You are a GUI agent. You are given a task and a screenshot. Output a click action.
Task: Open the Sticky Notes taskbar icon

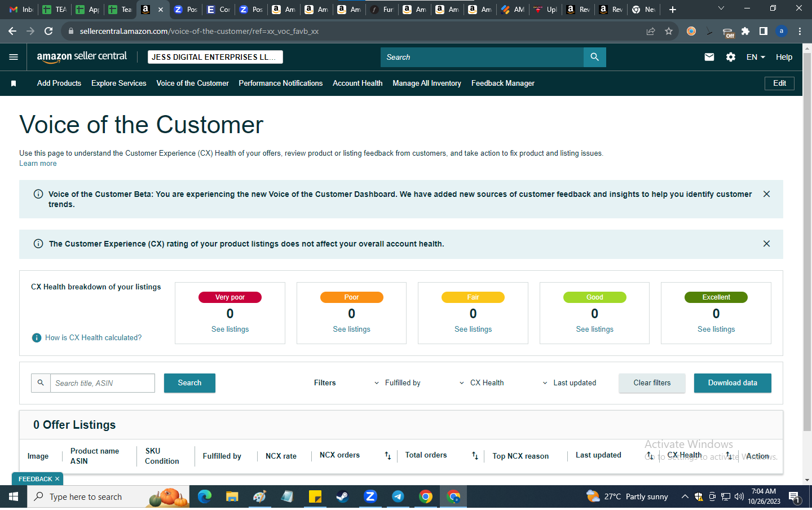click(x=315, y=496)
